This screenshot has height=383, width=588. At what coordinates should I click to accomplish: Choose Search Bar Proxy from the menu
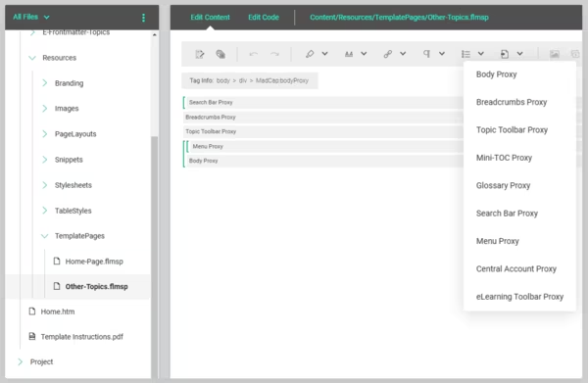point(519,213)
